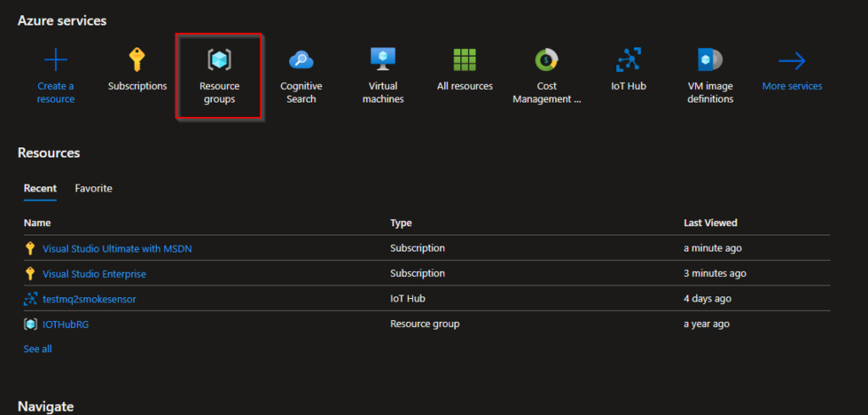Click the More services arrow icon

pos(793,60)
